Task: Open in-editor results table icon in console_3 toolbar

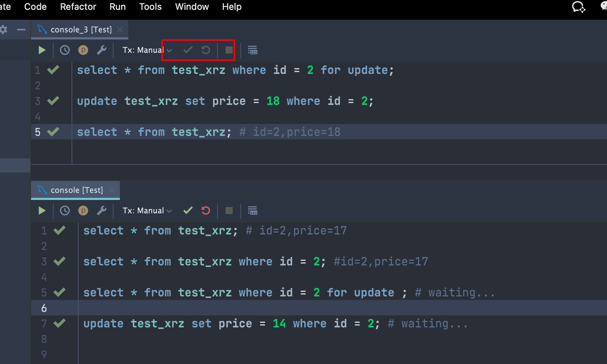Action: pyautogui.click(x=252, y=50)
